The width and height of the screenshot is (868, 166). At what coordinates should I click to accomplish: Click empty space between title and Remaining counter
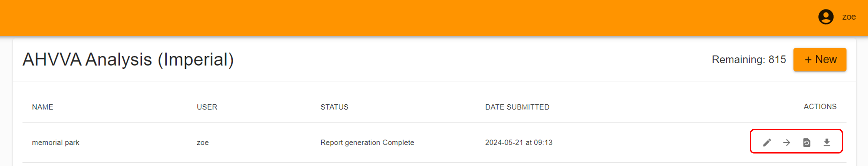click(472, 60)
